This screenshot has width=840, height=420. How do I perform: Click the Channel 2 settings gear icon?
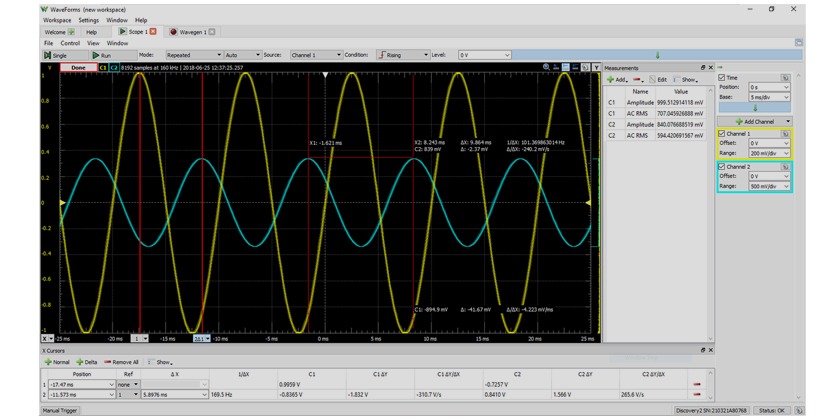coord(785,167)
